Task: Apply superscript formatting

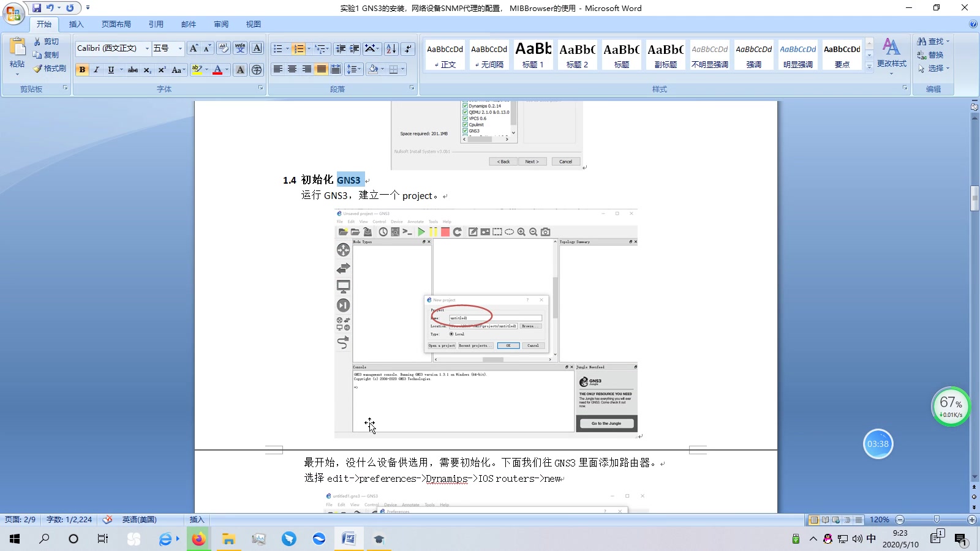Action: tap(162, 70)
